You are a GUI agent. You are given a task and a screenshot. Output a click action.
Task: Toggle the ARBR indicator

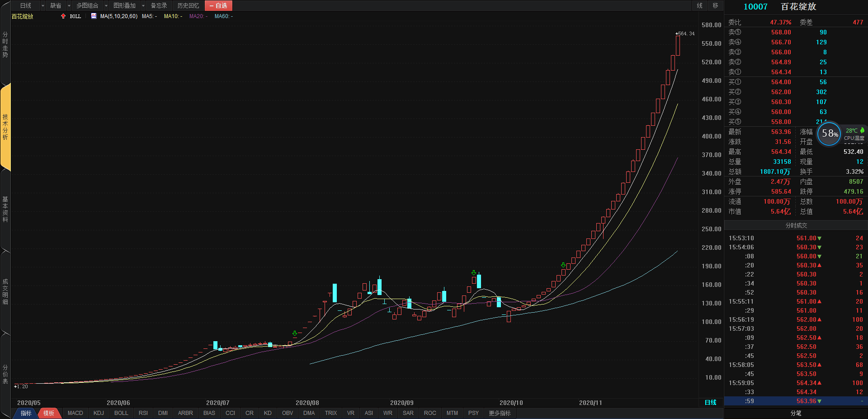(x=185, y=413)
